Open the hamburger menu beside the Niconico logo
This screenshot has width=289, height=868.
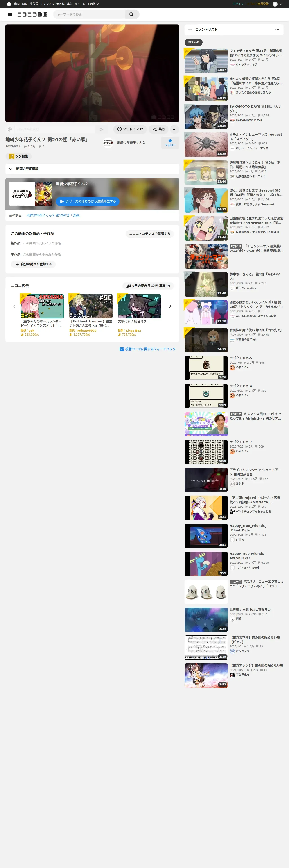coord(10,14)
